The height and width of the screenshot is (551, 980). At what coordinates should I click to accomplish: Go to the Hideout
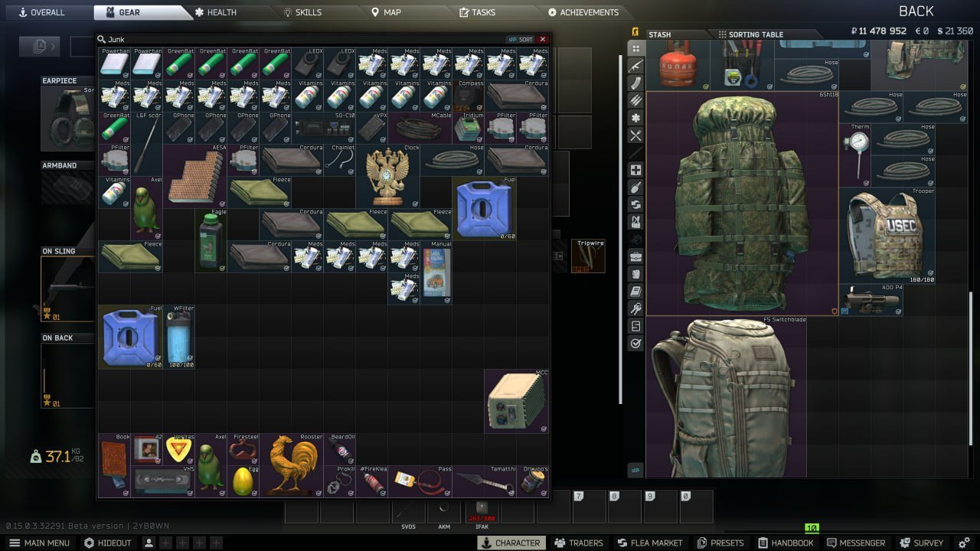tap(108, 543)
